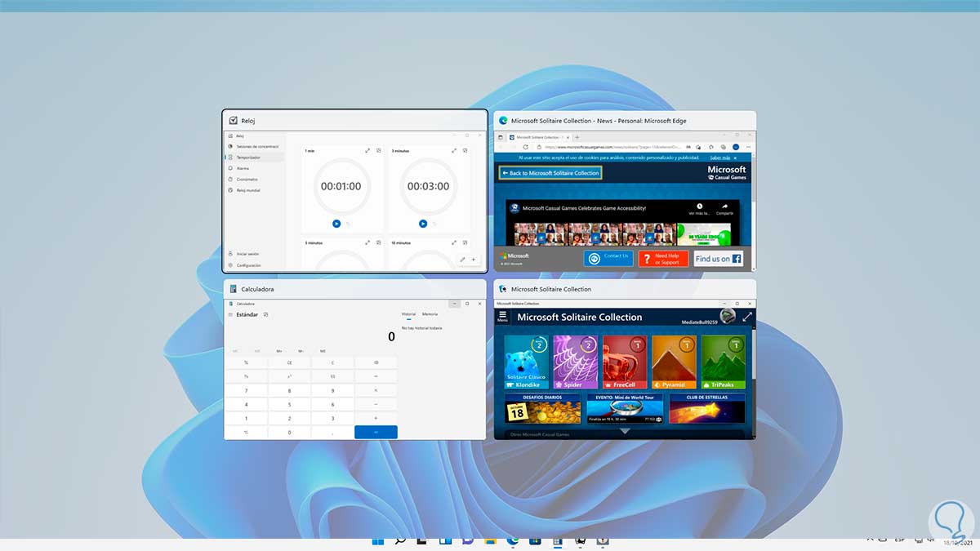The height and width of the screenshot is (551, 980).
Task: Switch to Memoria tab in Calculadora
Action: click(430, 313)
